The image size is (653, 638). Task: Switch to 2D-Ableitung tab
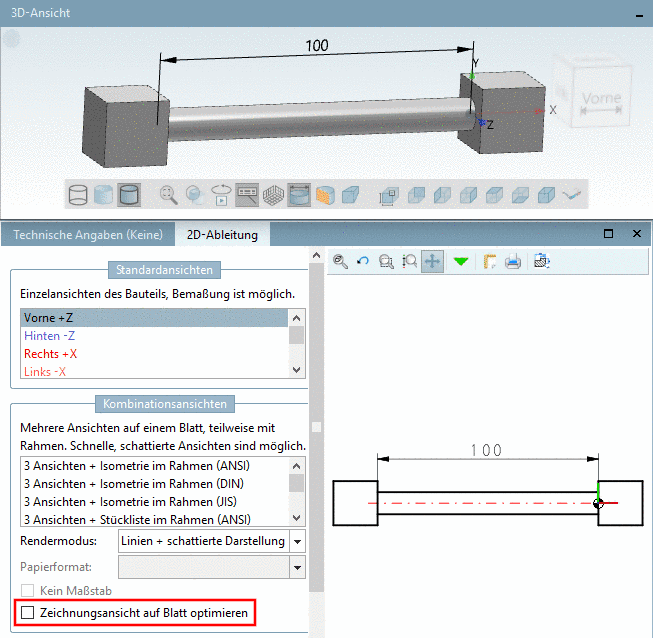(222, 234)
